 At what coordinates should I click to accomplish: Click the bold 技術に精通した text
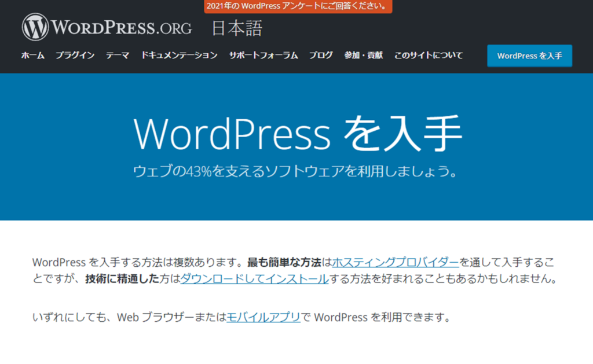click(122, 279)
